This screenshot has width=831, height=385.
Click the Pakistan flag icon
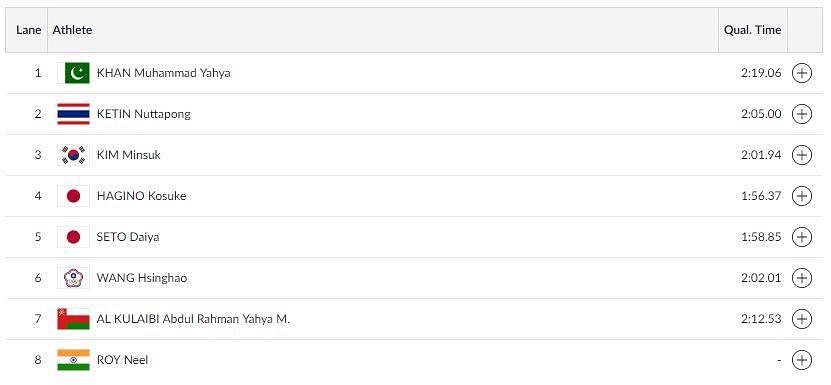74,73
